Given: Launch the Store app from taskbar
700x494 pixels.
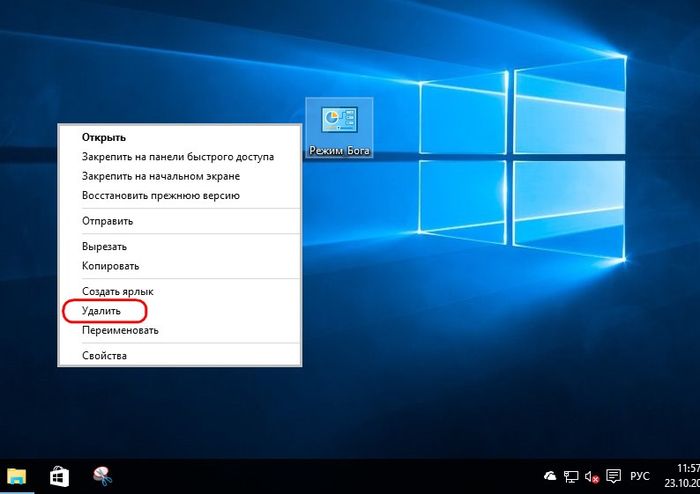Looking at the screenshot, I should pyautogui.click(x=59, y=475).
